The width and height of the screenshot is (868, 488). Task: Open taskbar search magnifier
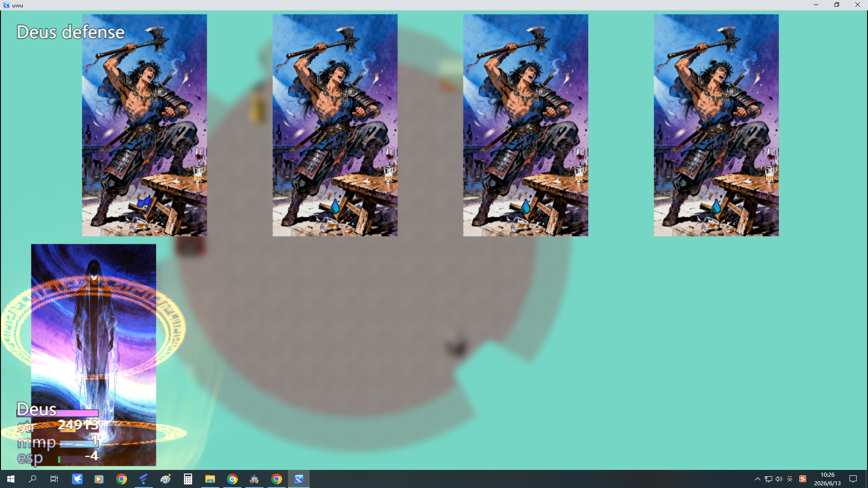coord(33,479)
